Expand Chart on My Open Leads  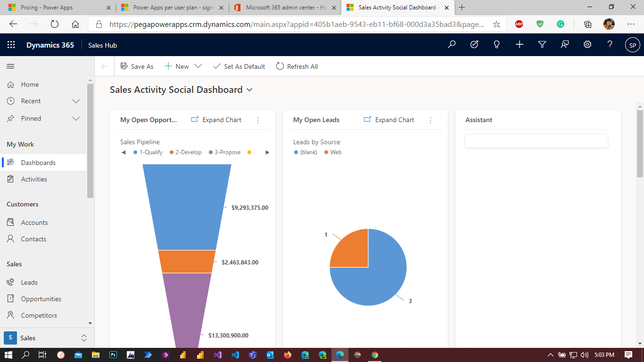(x=389, y=120)
